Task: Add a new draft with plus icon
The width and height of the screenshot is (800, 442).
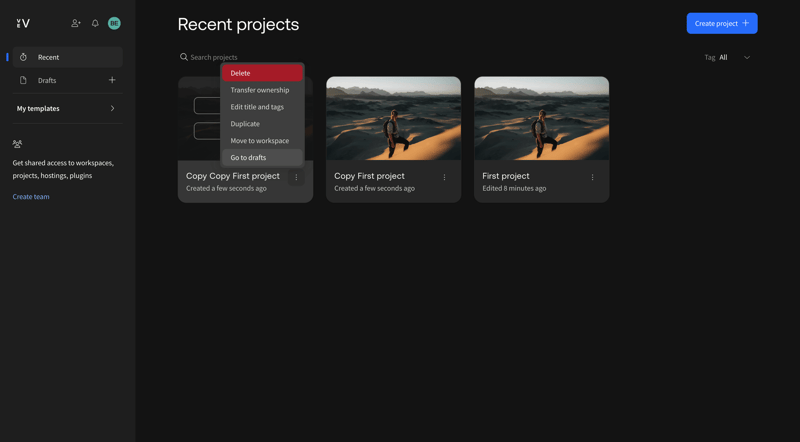Action: pyautogui.click(x=112, y=80)
